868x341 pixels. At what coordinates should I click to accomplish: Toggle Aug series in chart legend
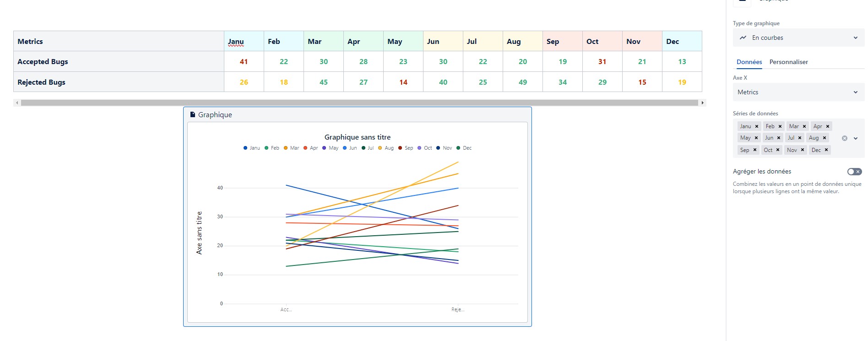point(386,148)
